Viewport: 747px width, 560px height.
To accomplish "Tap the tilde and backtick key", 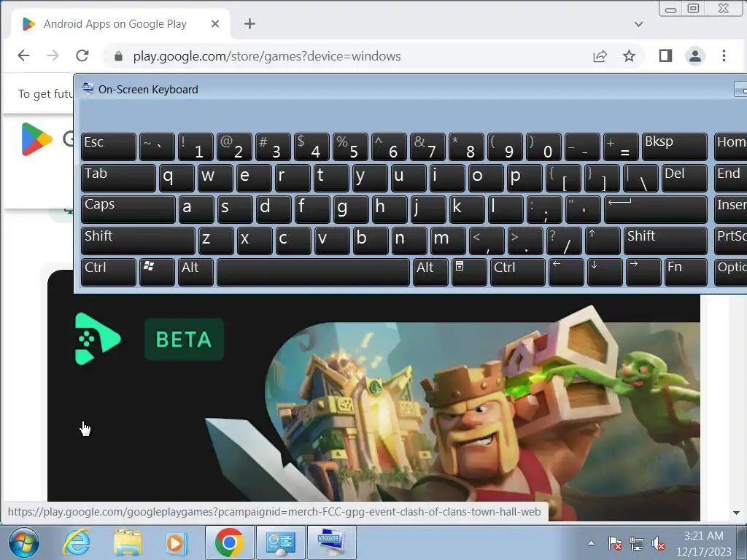I will pyautogui.click(x=157, y=147).
